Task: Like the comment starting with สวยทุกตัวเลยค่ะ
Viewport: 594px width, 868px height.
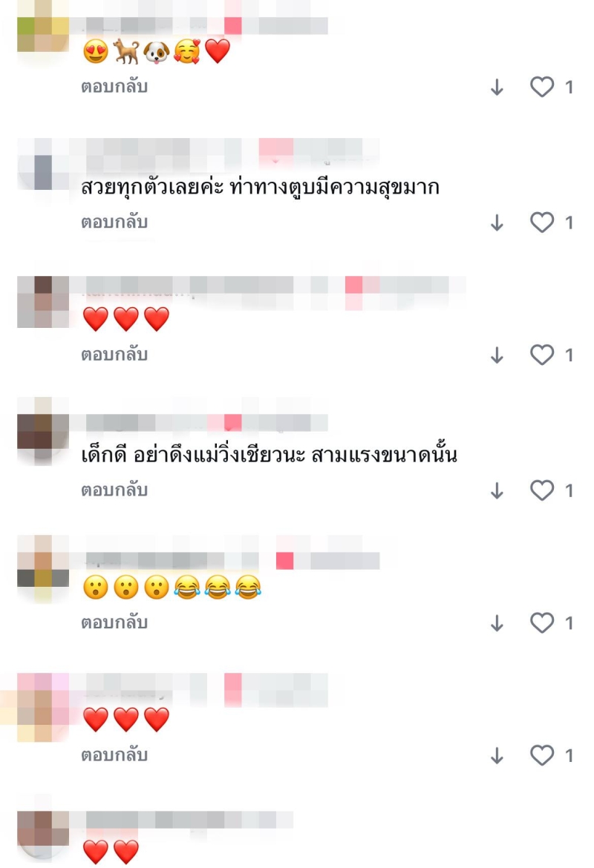Action: 542,223
